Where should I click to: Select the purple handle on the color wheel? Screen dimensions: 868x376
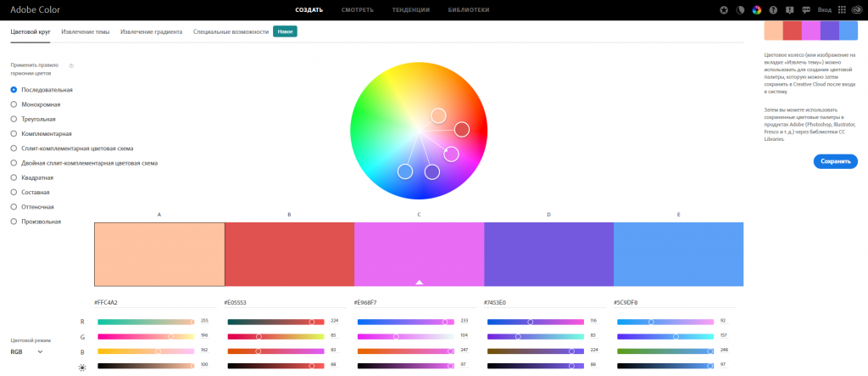pos(431,172)
